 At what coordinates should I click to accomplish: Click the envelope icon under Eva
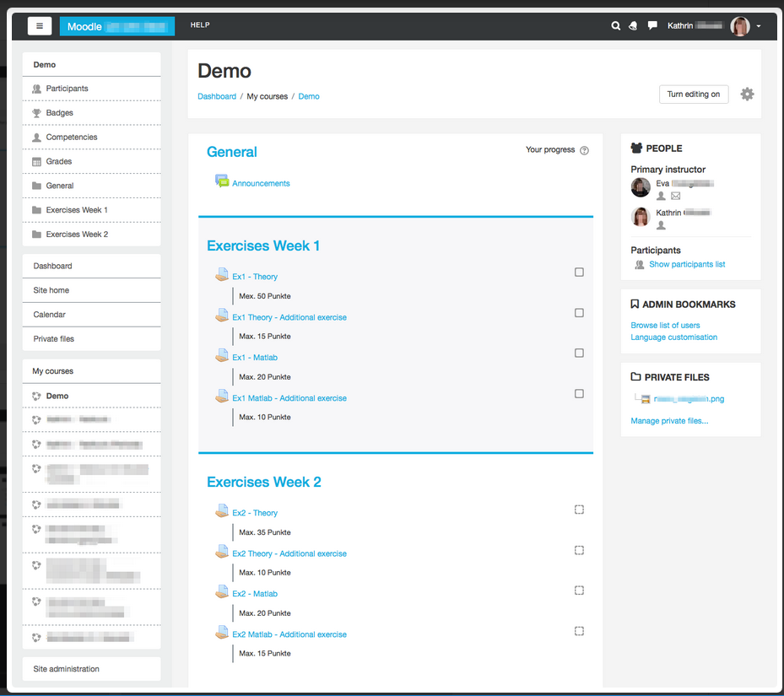675,196
